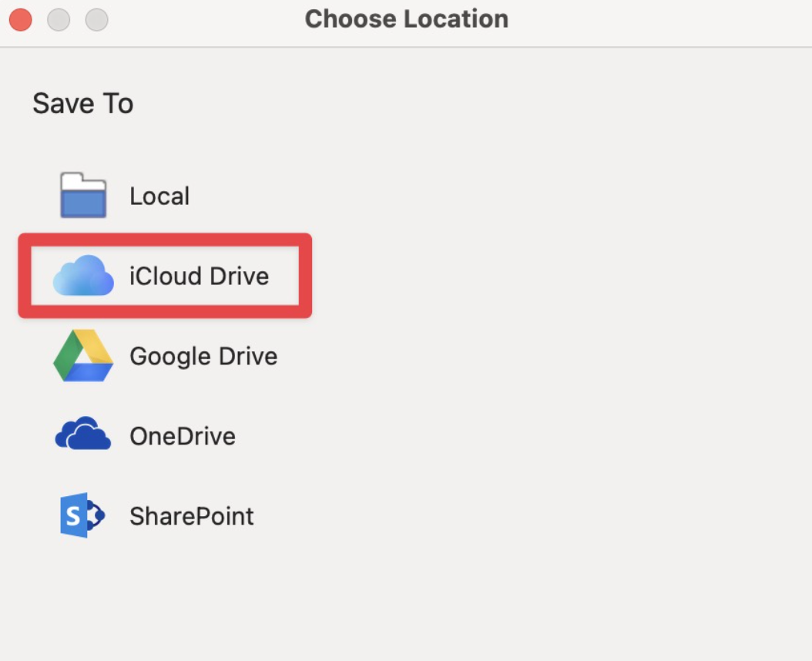Click the yellow section of Google Drive logo
This screenshot has width=812, height=661.
coord(96,346)
